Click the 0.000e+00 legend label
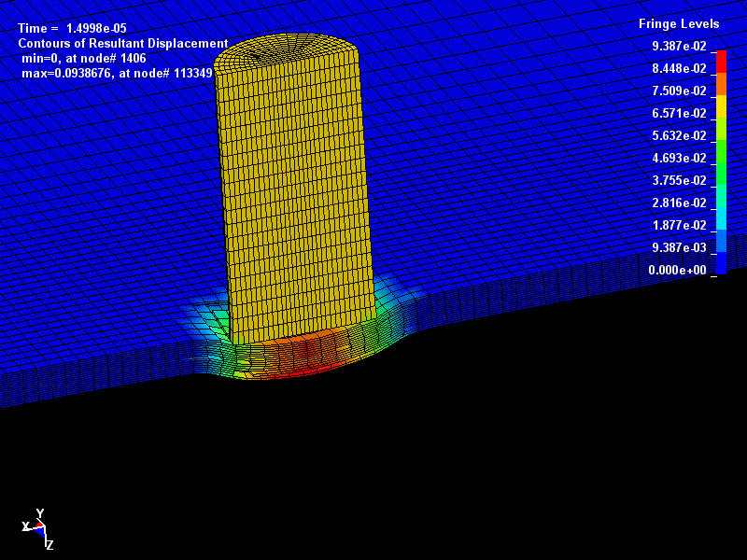This screenshot has height=560, width=747. [x=675, y=269]
